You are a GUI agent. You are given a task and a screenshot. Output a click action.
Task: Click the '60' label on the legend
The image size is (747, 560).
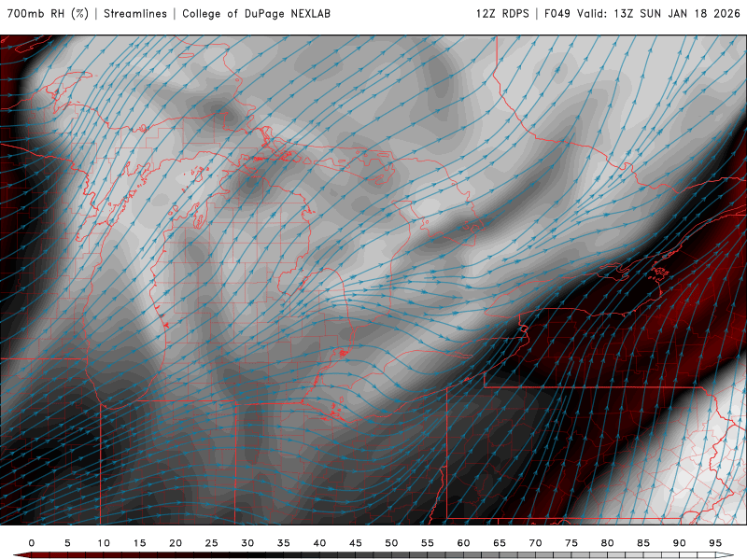(x=463, y=543)
